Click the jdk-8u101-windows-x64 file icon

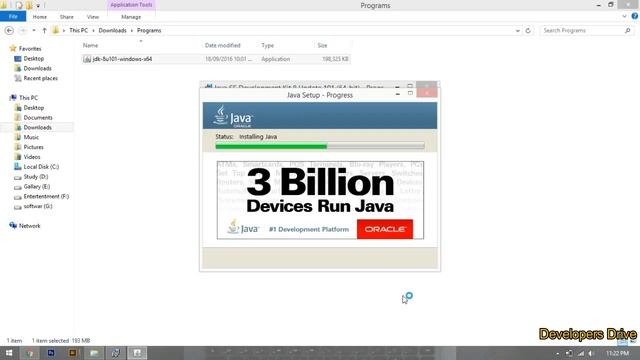tap(87, 59)
